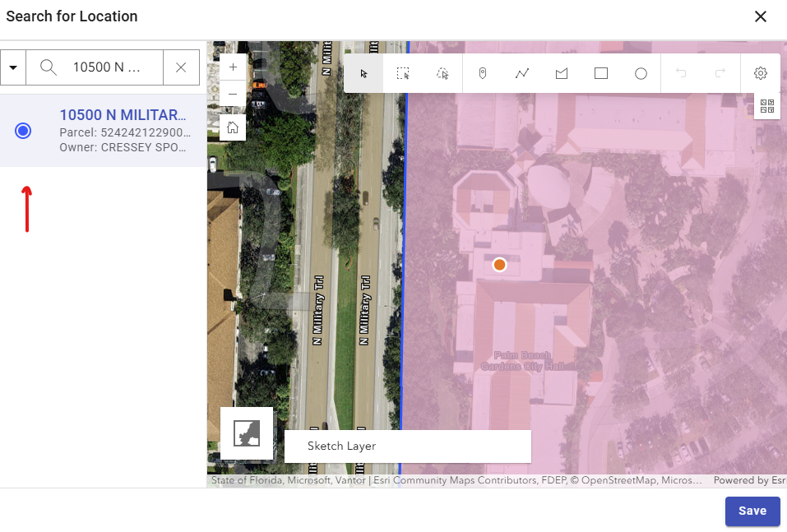Select the pointer selection tool
This screenshot has height=532, width=787.
pyautogui.click(x=363, y=73)
